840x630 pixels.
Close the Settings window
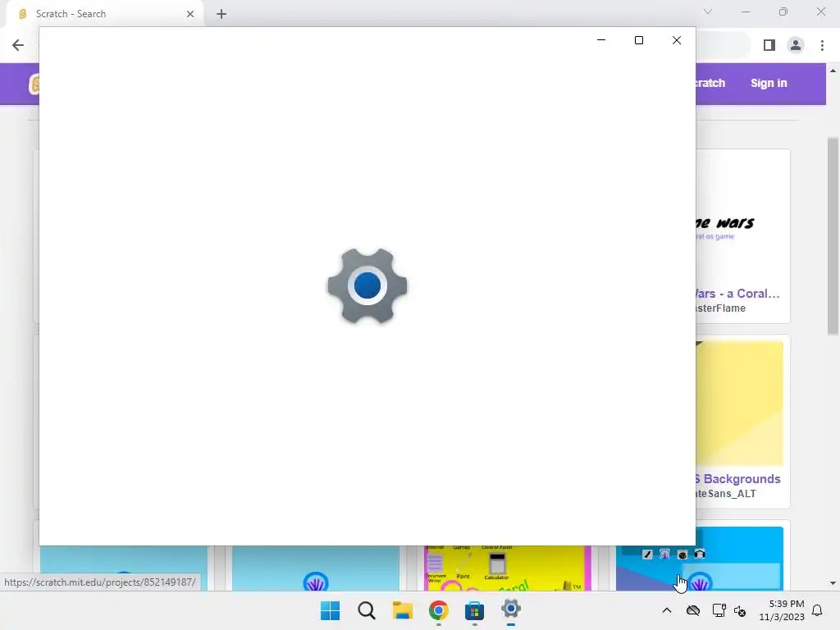677,40
